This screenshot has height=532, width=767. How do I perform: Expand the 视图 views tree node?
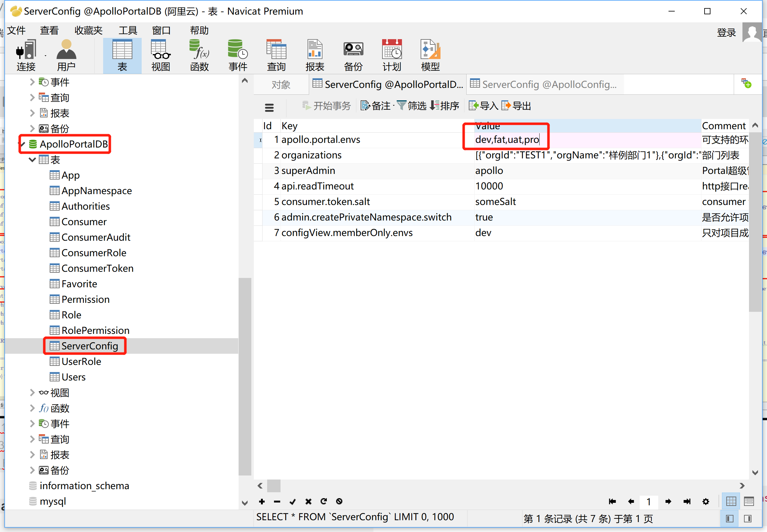click(x=32, y=393)
